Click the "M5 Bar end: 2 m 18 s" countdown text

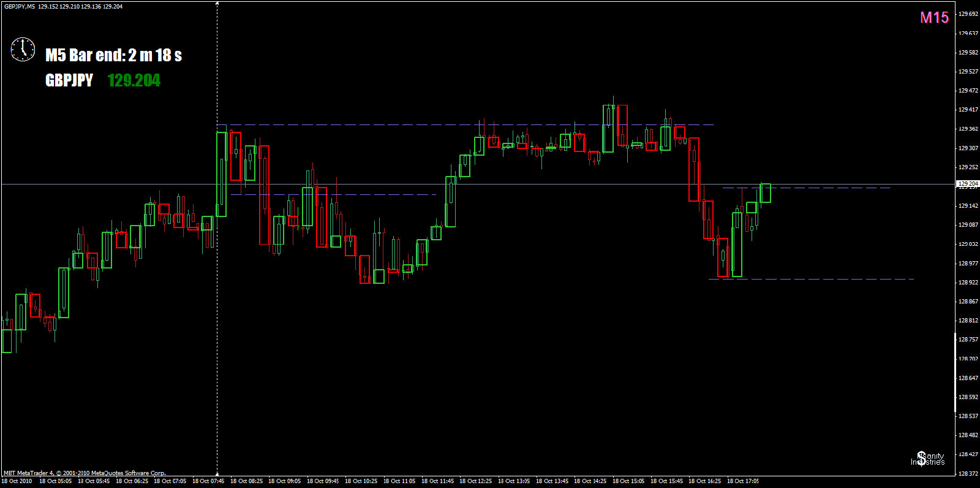(113, 55)
